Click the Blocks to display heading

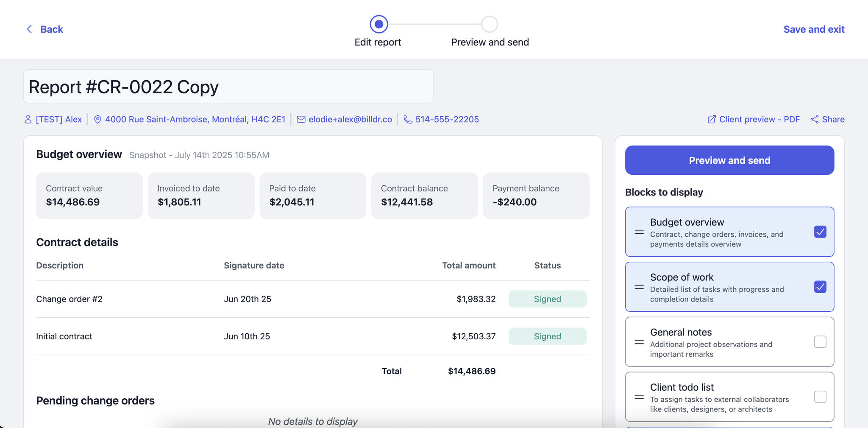(664, 193)
